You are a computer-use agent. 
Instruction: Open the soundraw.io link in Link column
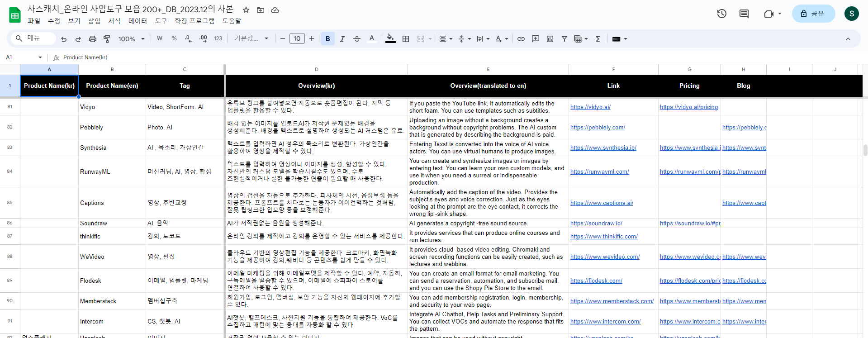tap(596, 224)
